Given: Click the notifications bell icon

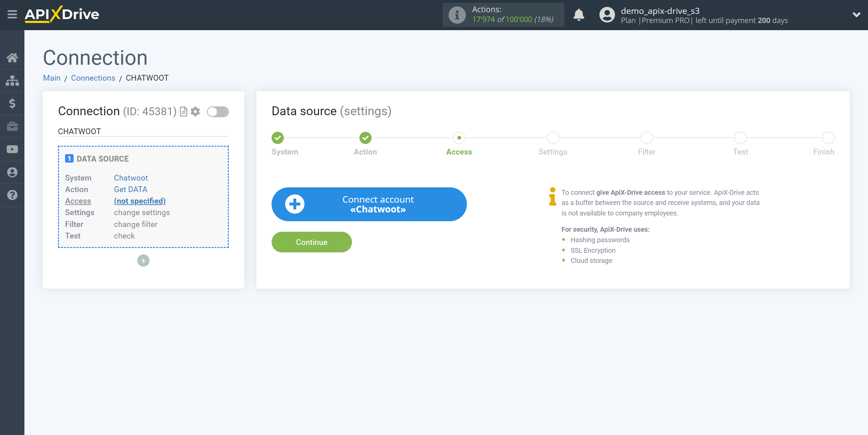Looking at the screenshot, I should tap(579, 15).
